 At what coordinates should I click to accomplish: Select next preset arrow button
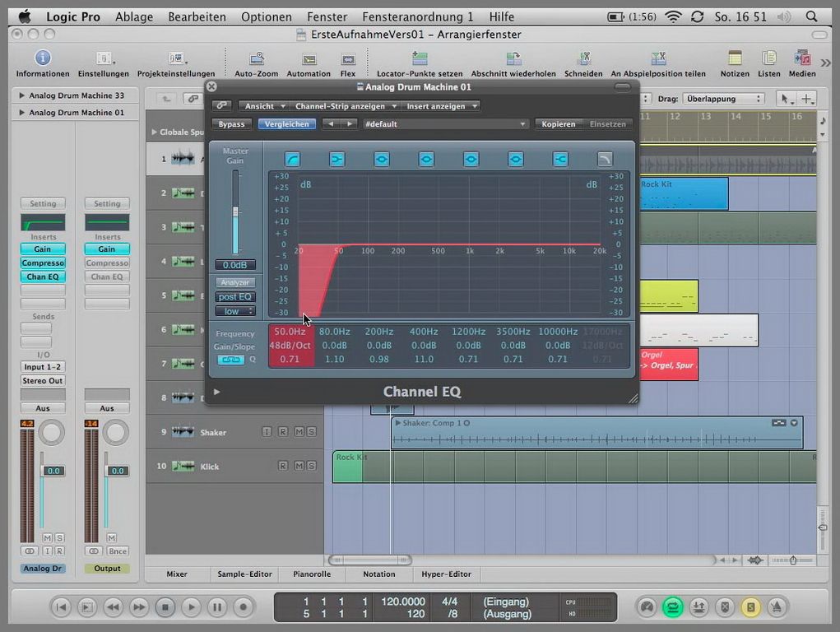coord(350,123)
